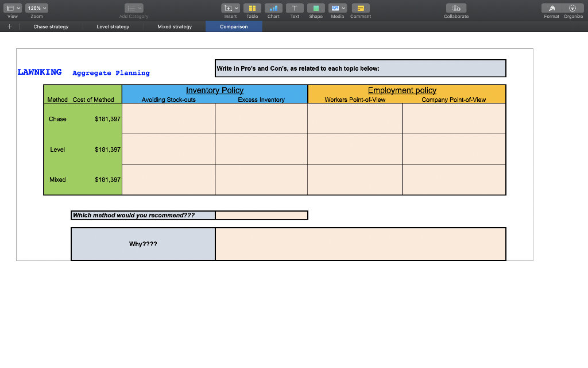
Task: Open the 125% zoom dropdown
Action: pos(36,8)
